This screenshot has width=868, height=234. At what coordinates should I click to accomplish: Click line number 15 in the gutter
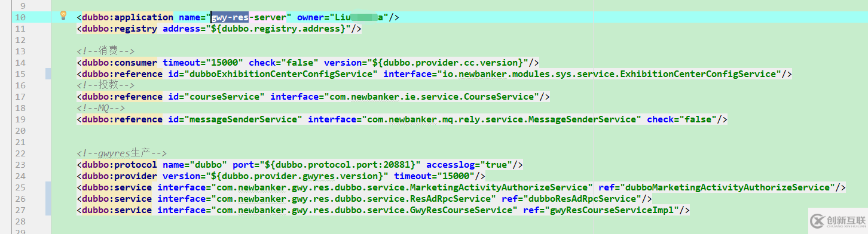coord(20,74)
